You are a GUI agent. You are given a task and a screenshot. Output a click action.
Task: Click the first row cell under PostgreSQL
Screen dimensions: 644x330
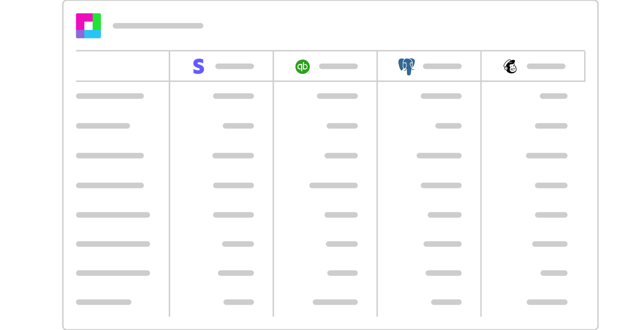coord(442,96)
